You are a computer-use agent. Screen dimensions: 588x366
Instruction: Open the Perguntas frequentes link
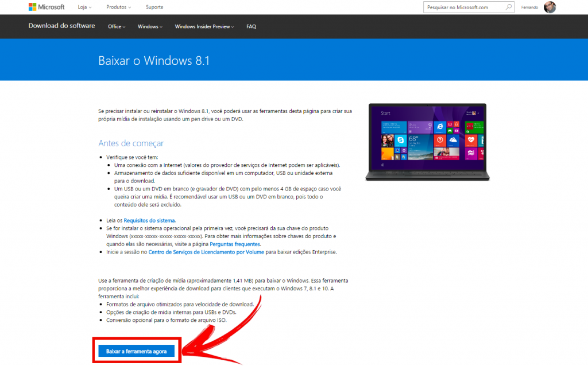click(235, 244)
